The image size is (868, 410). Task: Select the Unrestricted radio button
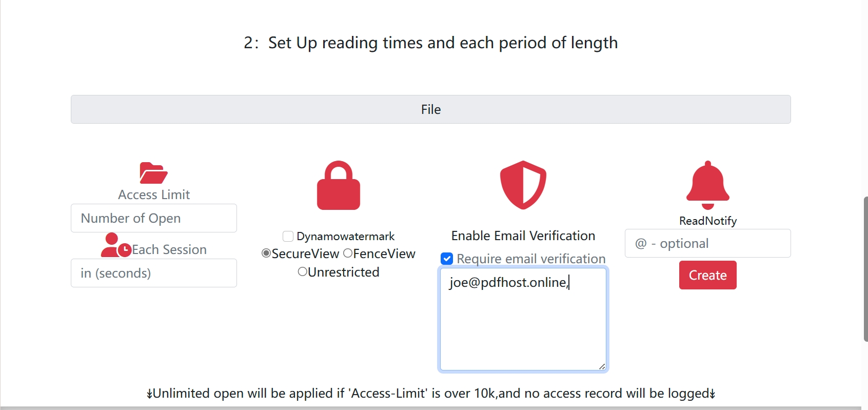coord(302,272)
